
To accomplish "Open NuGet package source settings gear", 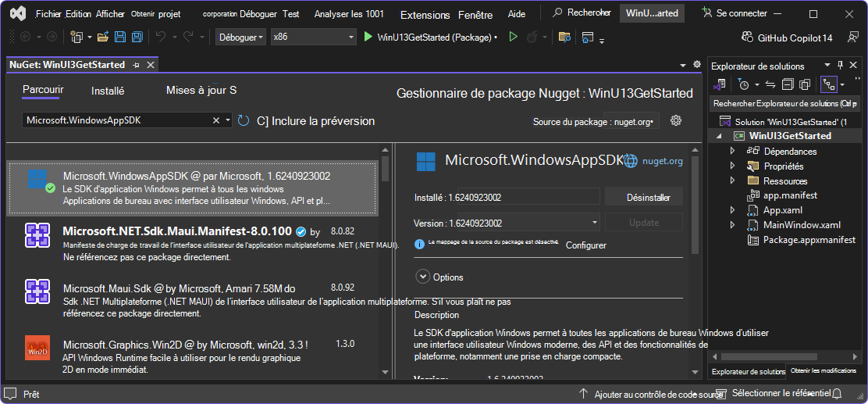I will 675,120.
